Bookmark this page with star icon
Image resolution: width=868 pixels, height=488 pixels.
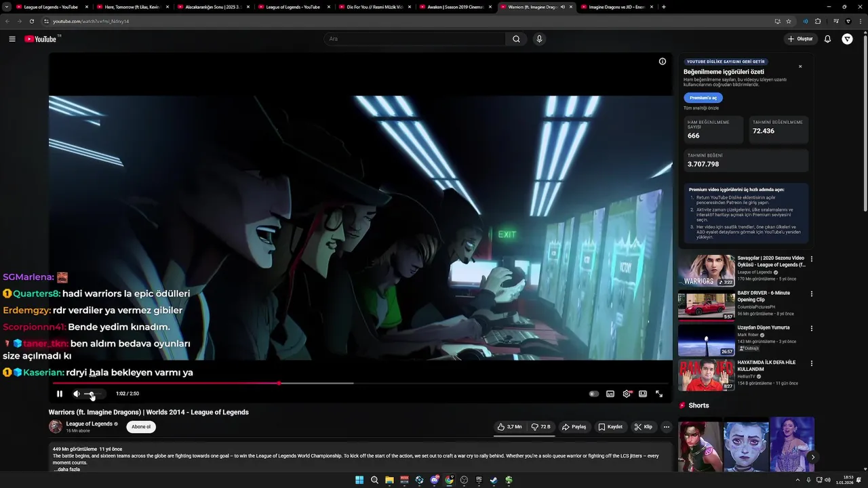pos(789,21)
